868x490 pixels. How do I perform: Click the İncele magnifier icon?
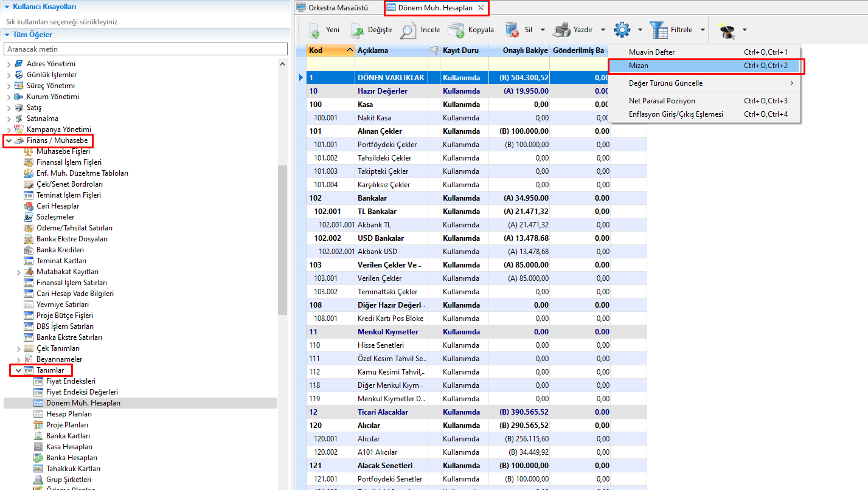click(x=408, y=30)
